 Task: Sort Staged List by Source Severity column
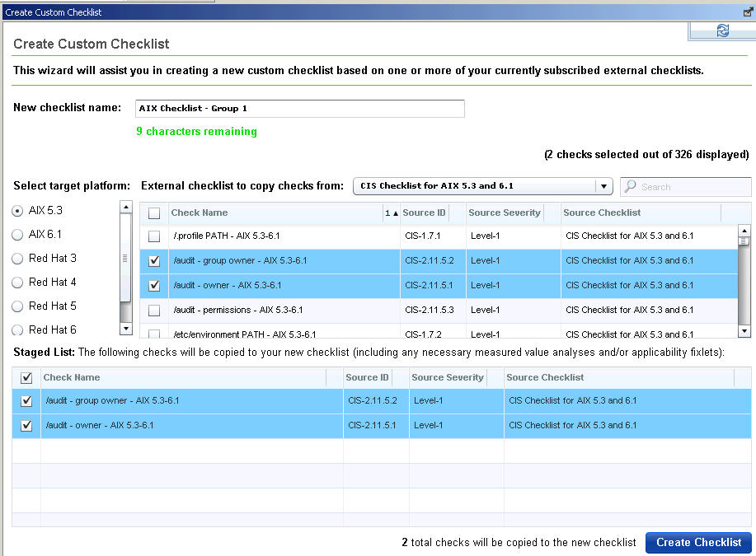pyautogui.click(x=448, y=377)
